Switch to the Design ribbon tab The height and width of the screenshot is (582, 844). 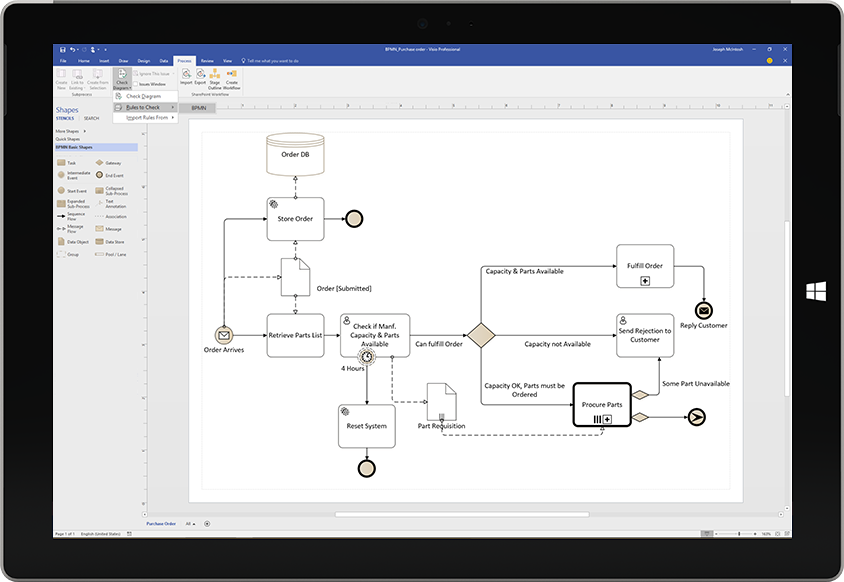[x=143, y=61]
